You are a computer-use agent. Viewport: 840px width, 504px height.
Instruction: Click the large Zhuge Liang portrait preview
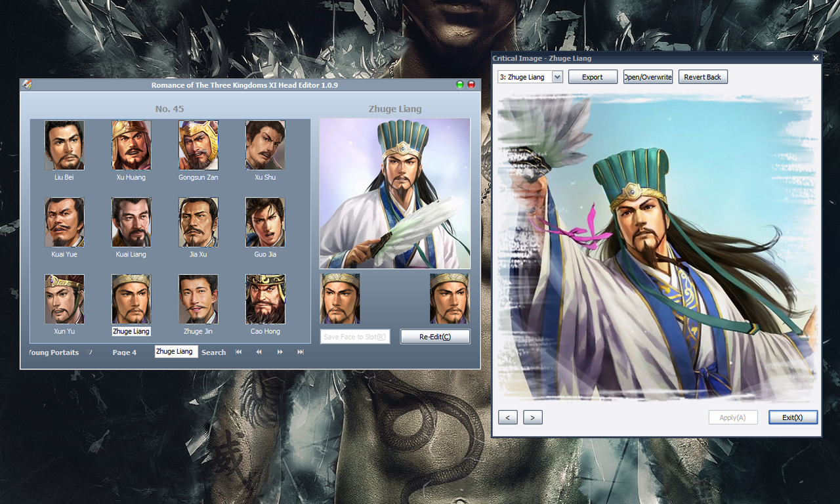[395, 194]
